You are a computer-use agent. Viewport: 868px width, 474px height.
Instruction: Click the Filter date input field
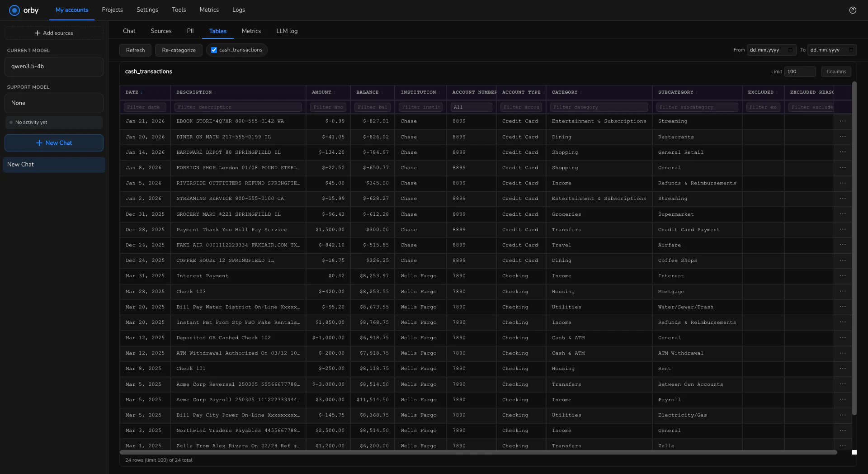coord(145,107)
